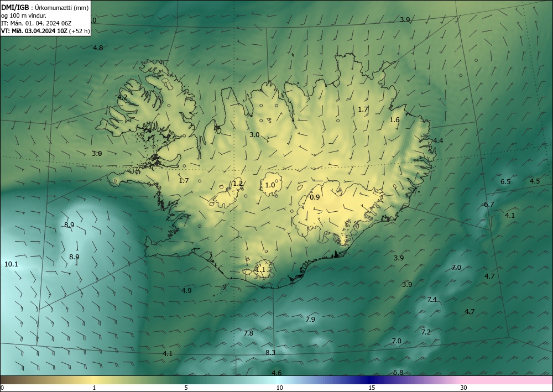Pick the dark navy colour on the scale bar
The height and width of the screenshot is (392, 553).
[371, 380]
